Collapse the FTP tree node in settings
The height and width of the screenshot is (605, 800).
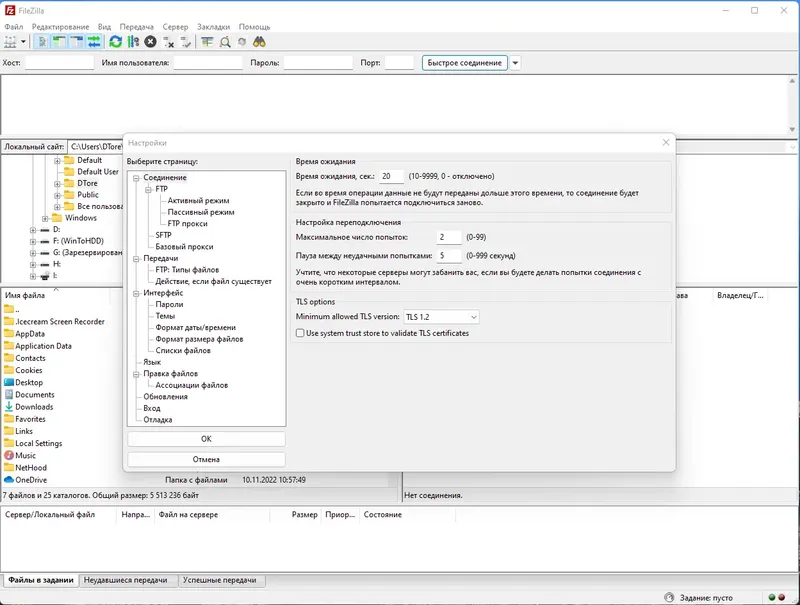(x=148, y=189)
